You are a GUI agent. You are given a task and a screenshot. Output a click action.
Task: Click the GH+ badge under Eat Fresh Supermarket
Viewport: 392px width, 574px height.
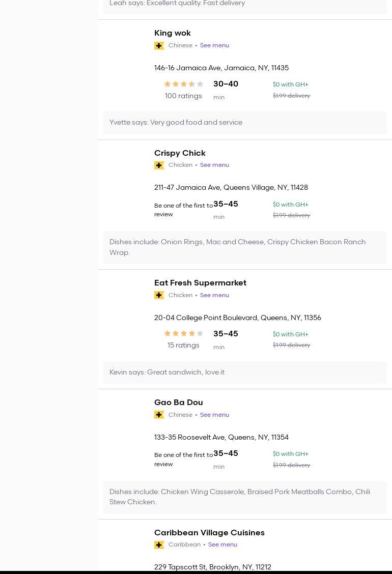159,296
